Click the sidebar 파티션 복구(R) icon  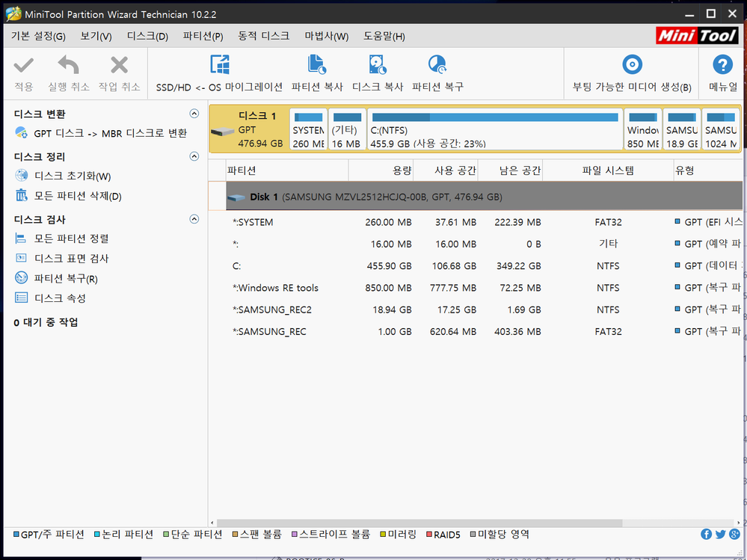pyautogui.click(x=21, y=277)
